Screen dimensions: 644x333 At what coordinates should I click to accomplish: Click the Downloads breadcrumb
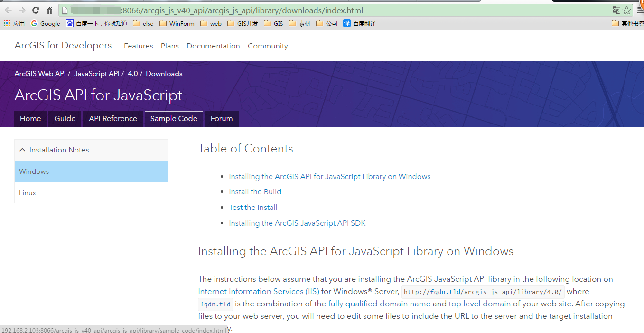[164, 74]
